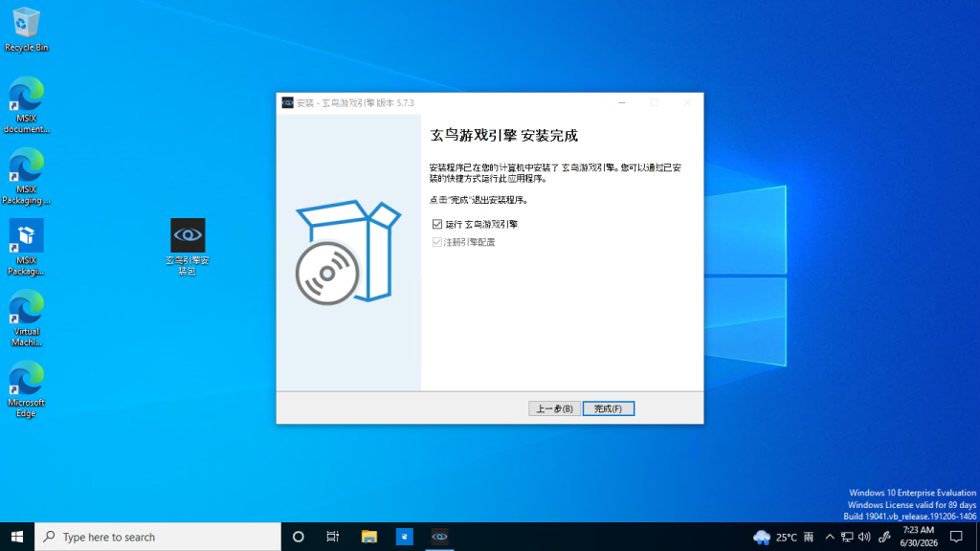Open Cortana circle icon on taskbar

299,537
